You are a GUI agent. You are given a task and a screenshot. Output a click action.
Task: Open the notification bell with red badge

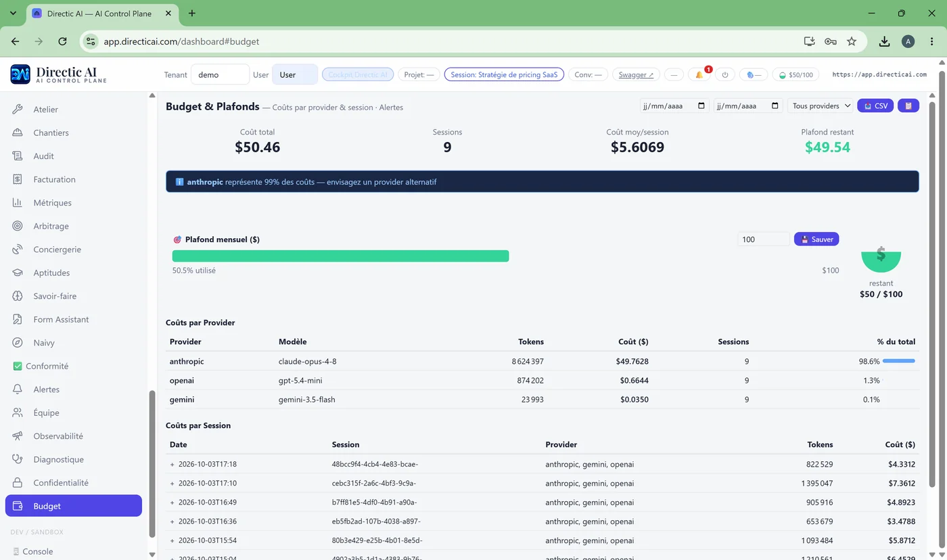699,74
